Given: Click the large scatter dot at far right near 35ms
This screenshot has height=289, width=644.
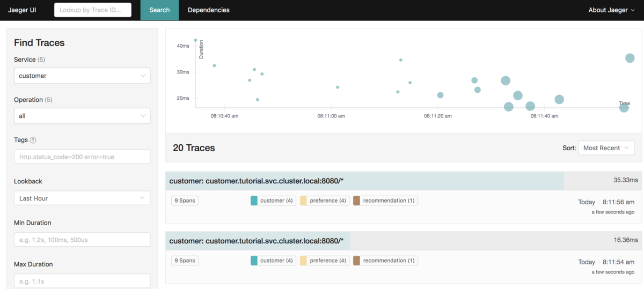Looking at the screenshot, I should 630,58.
